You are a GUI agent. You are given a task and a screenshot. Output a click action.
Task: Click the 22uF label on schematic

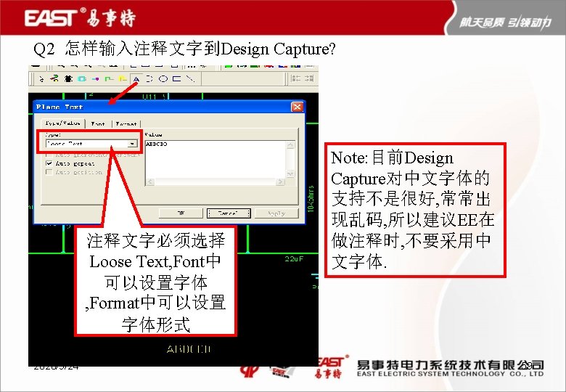coord(294,259)
